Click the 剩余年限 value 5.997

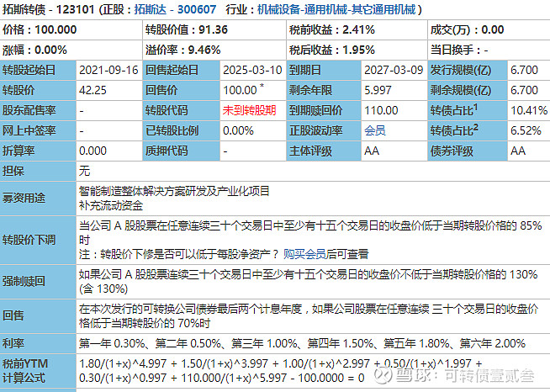pyautogui.click(x=378, y=91)
